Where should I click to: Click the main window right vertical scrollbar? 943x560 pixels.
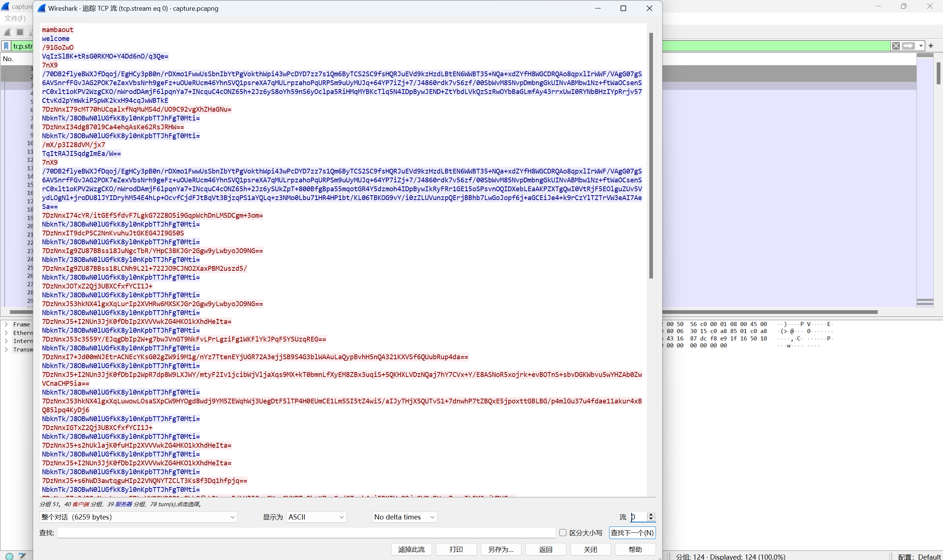939,74
